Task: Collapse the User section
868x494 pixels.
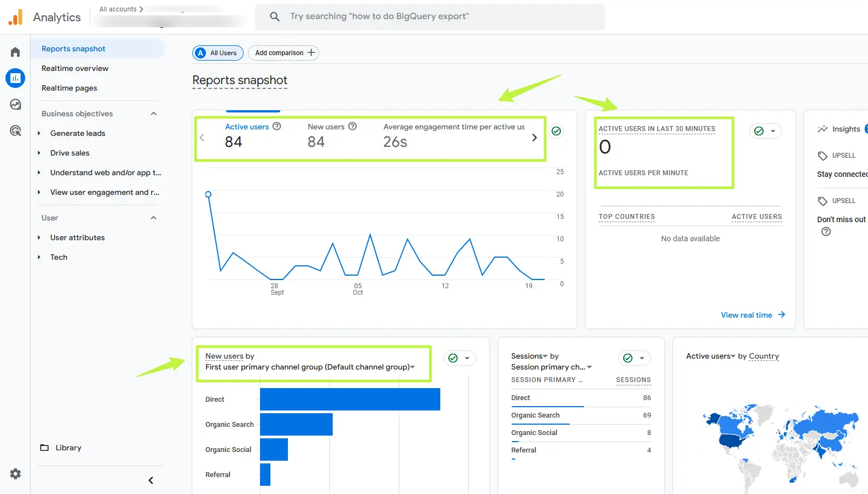Action: (153, 218)
